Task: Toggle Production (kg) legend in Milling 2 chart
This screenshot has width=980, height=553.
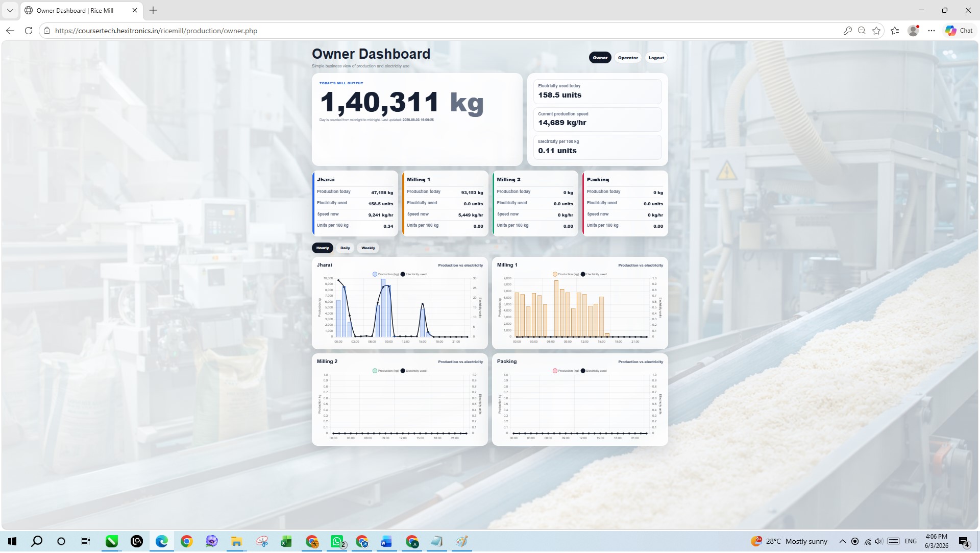Action: (x=386, y=371)
